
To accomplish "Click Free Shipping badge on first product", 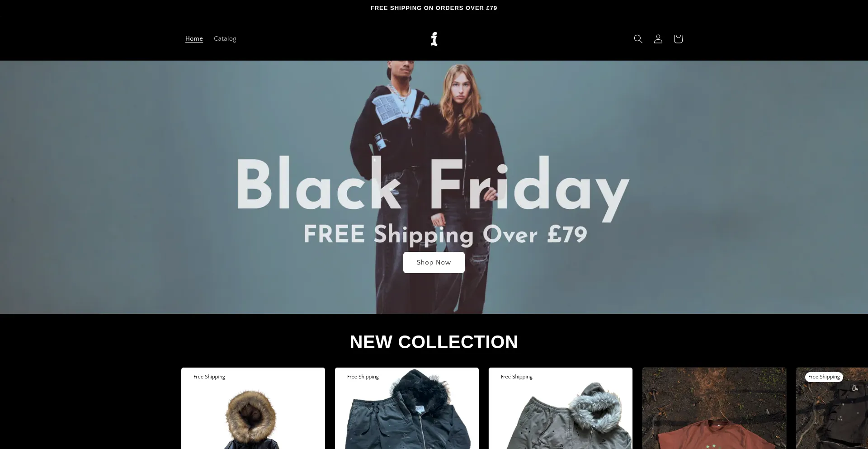I will tap(209, 377).
